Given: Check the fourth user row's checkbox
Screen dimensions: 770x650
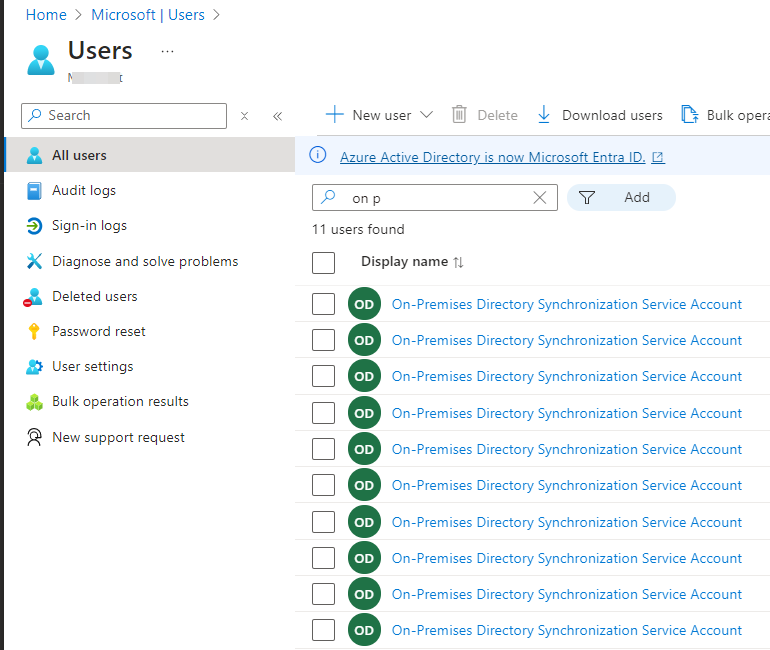Looking at the screenshot, I should (324, 413).
